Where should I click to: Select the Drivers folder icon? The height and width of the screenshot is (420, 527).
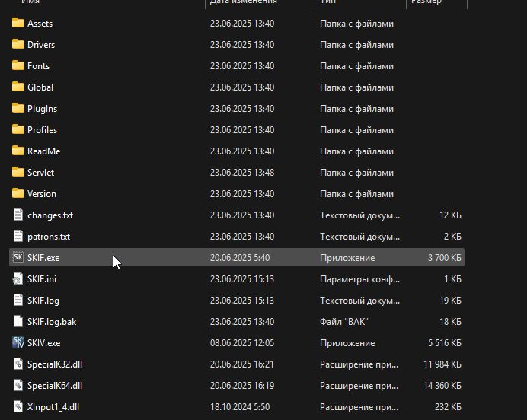[x=18, y=44]
